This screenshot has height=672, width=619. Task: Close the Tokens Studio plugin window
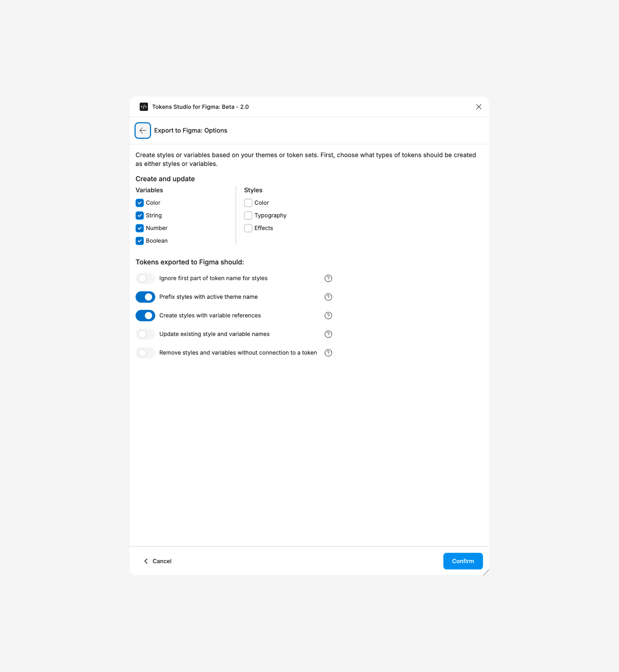point(479,107)
